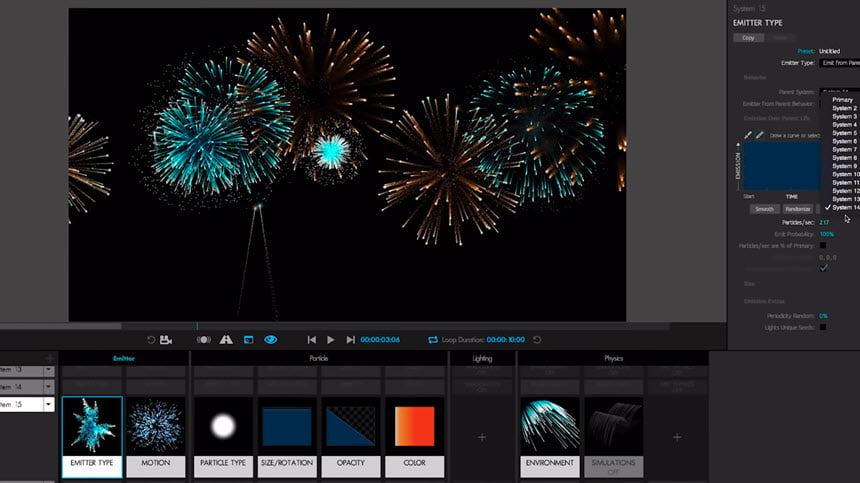This screenshot has height=483, width=860.
Task: Choose System 13 in Parent System list
Action: click(846, 199)
